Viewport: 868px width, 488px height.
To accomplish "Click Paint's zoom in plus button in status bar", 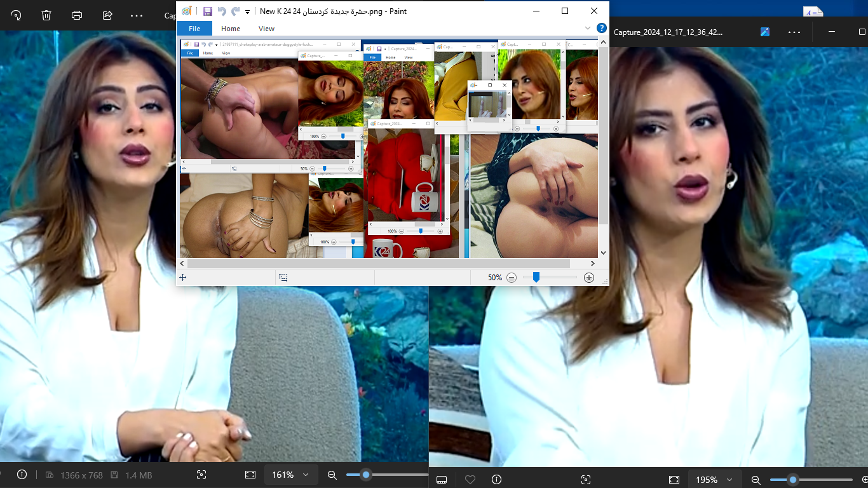I will (x=588, y=278).
